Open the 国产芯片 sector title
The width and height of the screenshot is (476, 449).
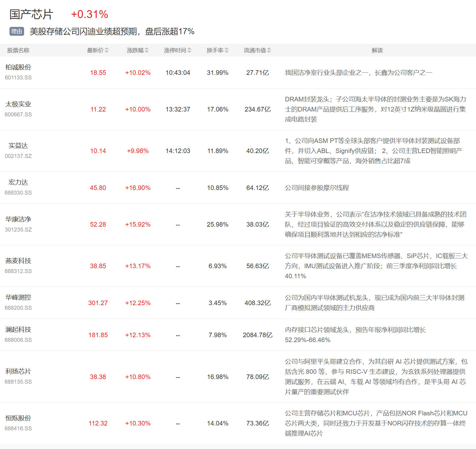(31, 14)
